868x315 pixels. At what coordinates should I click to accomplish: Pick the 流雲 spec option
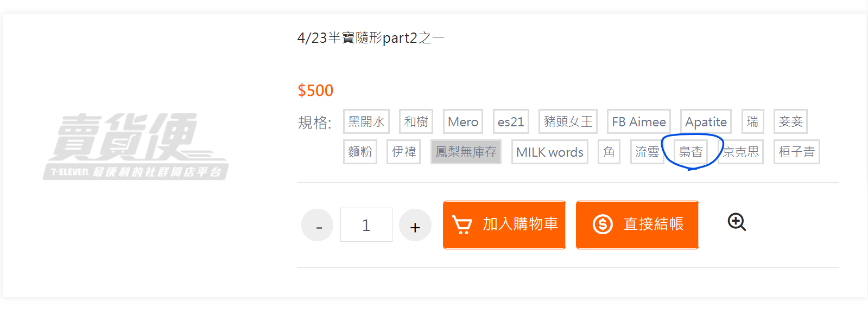(647, 152)
